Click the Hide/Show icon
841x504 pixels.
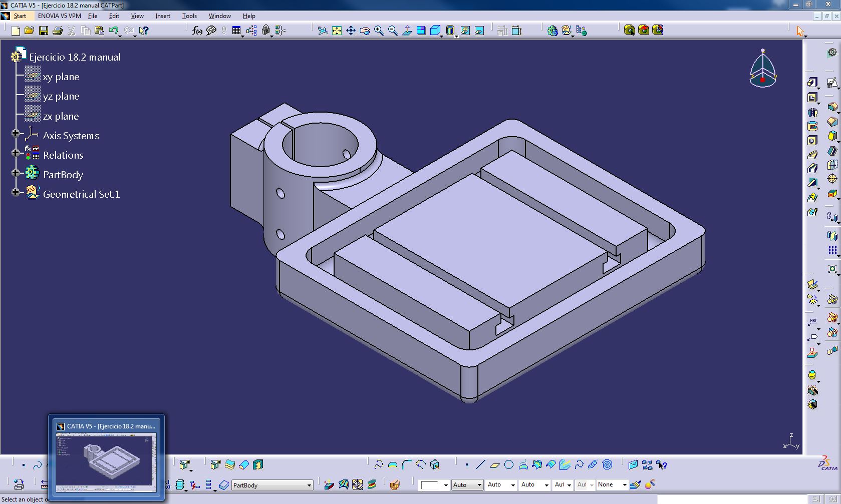(465, 31)
